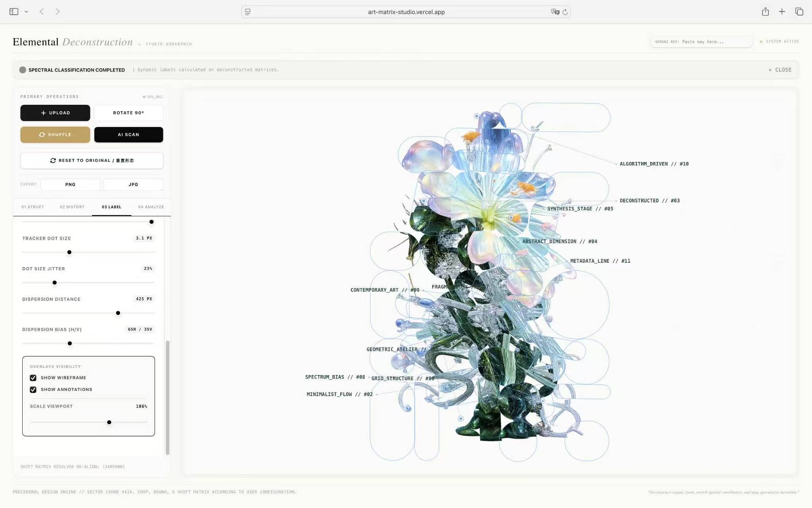Export as JPG
Screen dimensions: 812x508
coord(133,185)
